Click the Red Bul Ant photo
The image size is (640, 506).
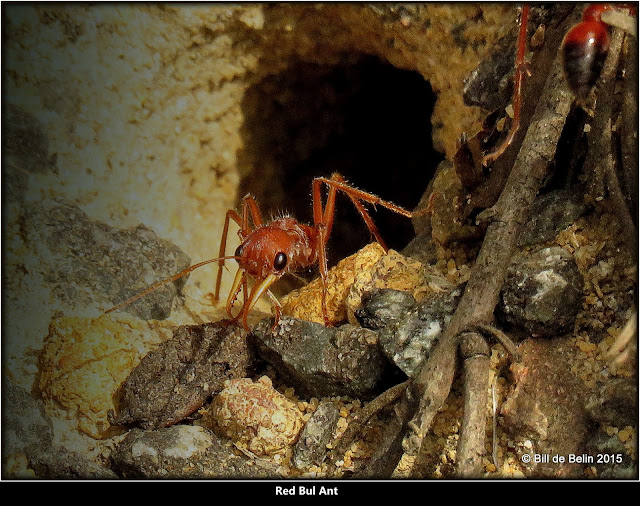(320, 240)
